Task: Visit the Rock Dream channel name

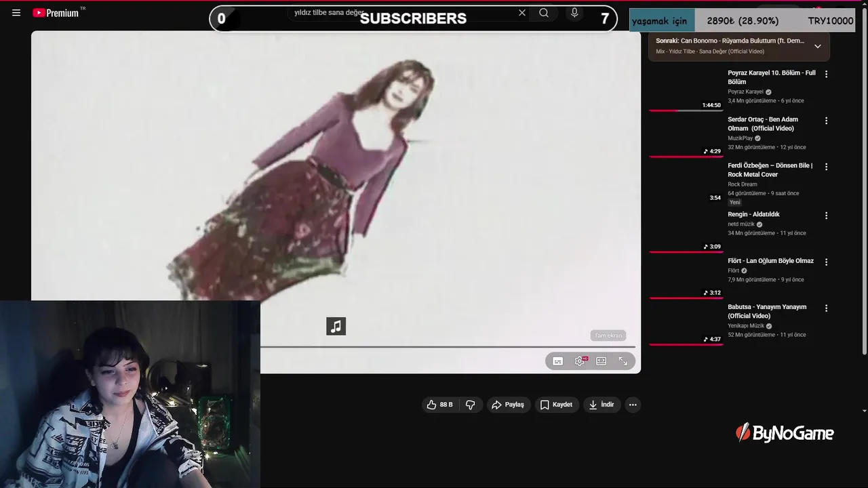Action: [x=743, y=184]
